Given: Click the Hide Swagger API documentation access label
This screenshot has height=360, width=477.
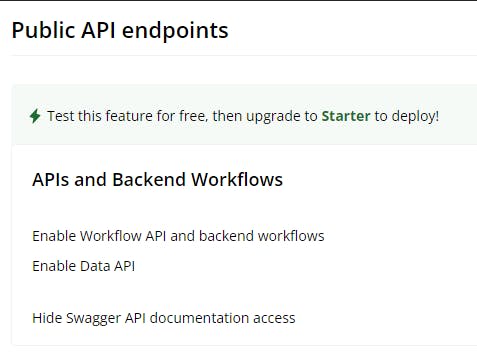Looking at the screenshot, I should point(164,318).
